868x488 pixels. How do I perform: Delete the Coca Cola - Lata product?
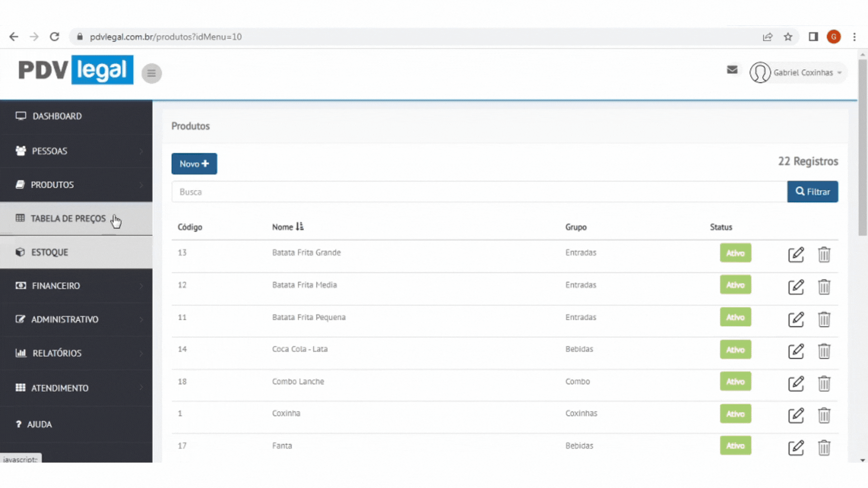(x=824, y=351)
